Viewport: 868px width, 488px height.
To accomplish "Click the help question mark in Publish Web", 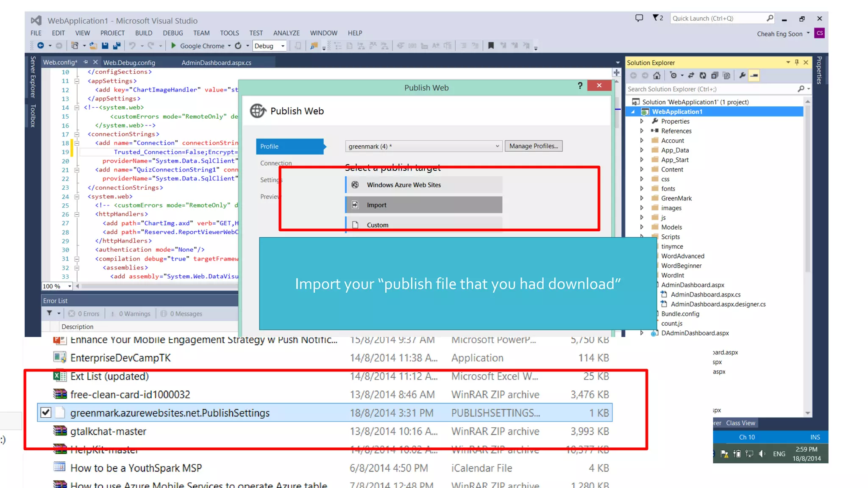I will 580,86.
